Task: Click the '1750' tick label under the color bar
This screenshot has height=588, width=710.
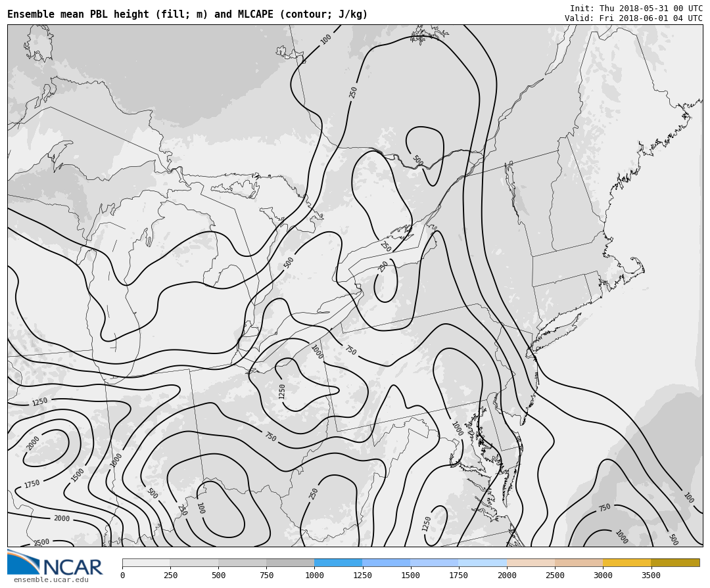Action: pos(459,576)
